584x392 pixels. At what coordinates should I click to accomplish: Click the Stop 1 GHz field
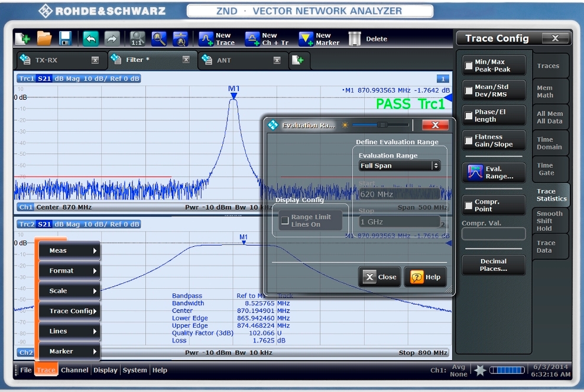400,221
